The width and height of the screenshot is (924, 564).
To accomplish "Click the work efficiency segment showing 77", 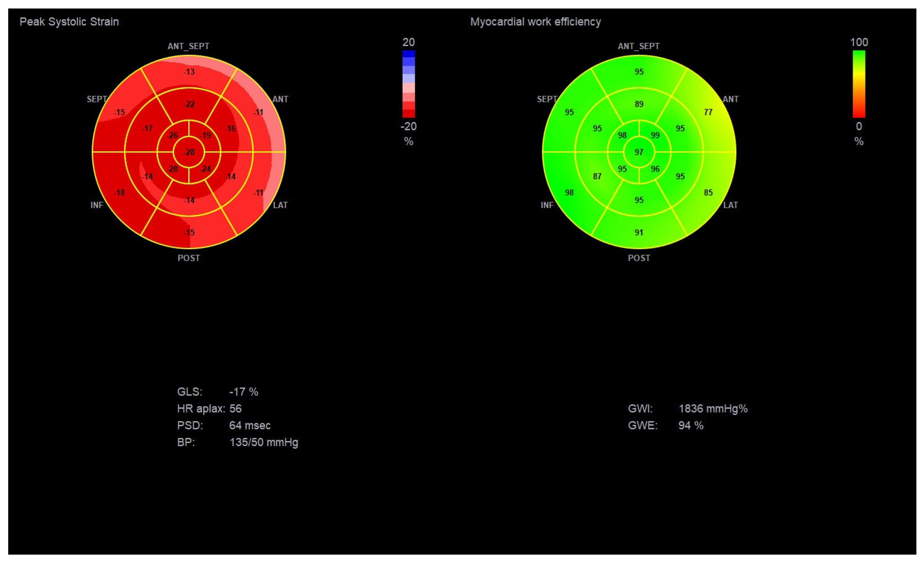I will 708,112.
